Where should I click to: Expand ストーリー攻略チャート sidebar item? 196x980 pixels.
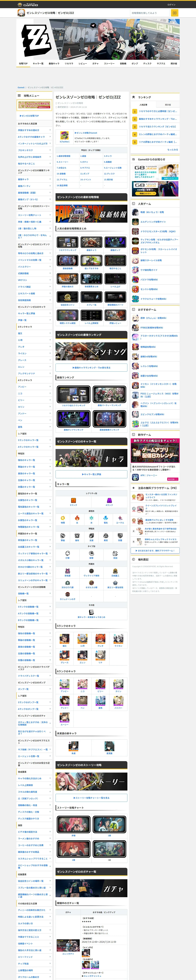[x=34, y=215]
